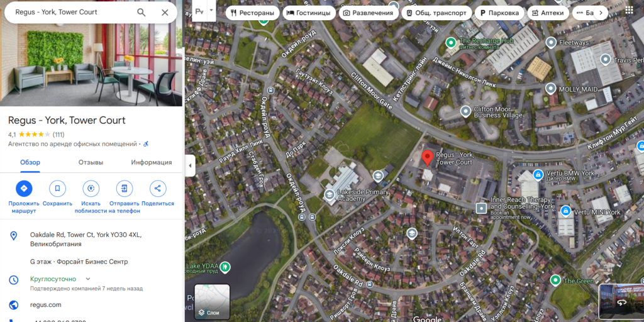Screen dimensions: 644x322
Task: Open the Информация tab
Action: click(x=152, y=162)
